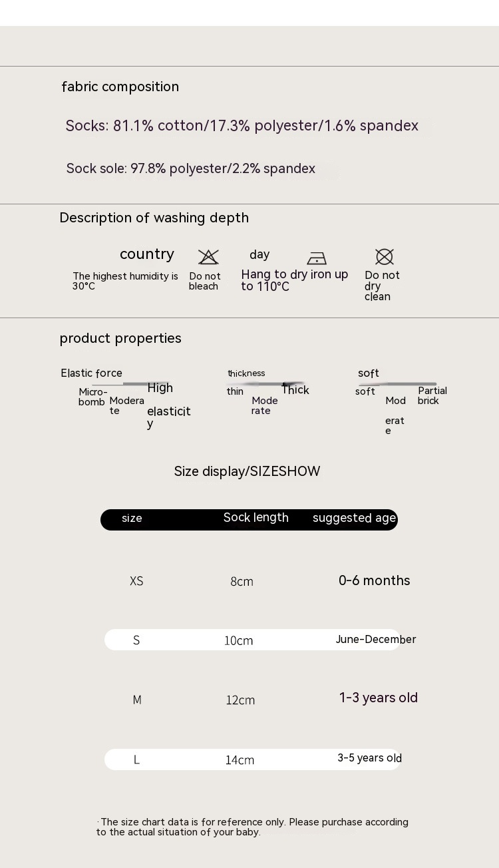Click the 'Size display/SIZESHOW' title
This screenshot has height=868, width=499.
[x=247, y=471]
